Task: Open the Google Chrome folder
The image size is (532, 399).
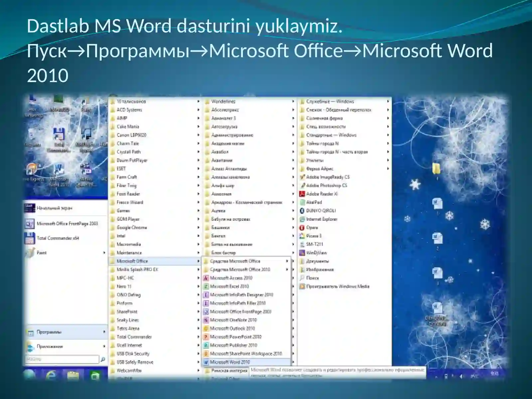Action: (155, 227)
